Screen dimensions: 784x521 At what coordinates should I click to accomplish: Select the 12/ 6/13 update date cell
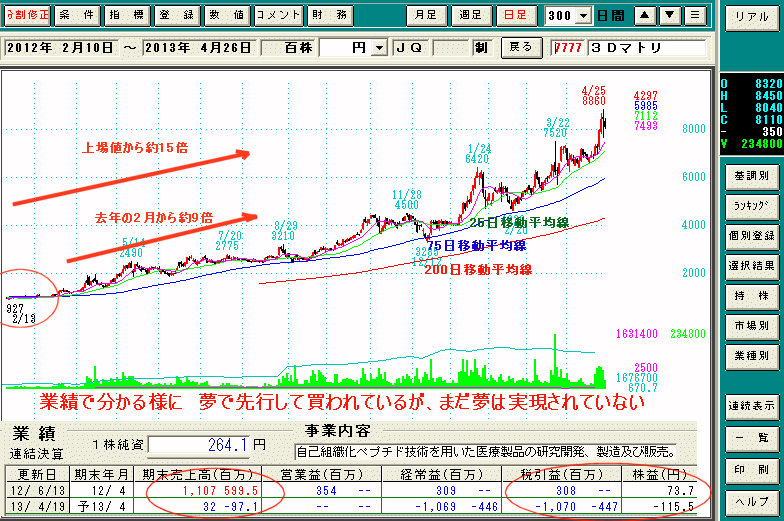pos(38,490)
